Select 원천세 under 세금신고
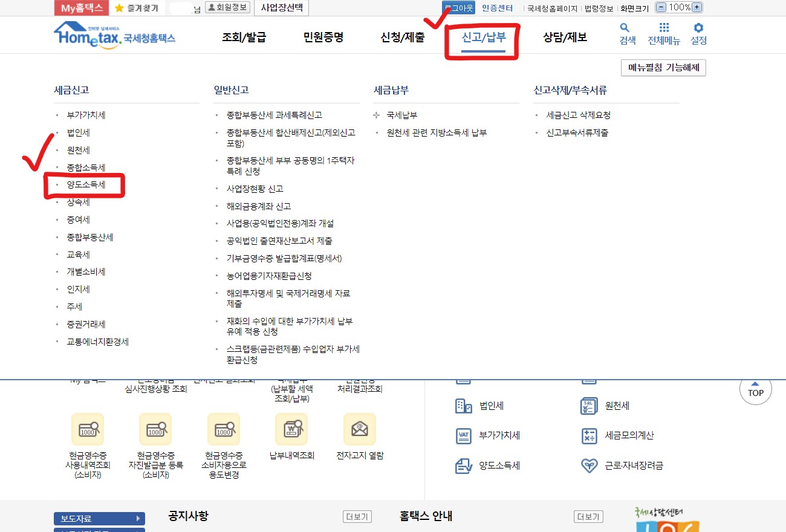The width and height of the screenshot is (786, 532). tap(78, 151)
